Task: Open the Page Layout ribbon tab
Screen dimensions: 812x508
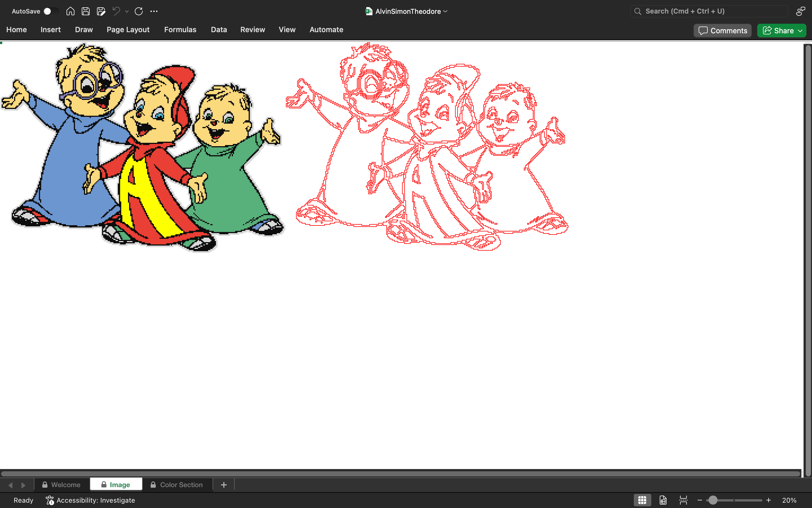Action: click(x=128, y=30)
